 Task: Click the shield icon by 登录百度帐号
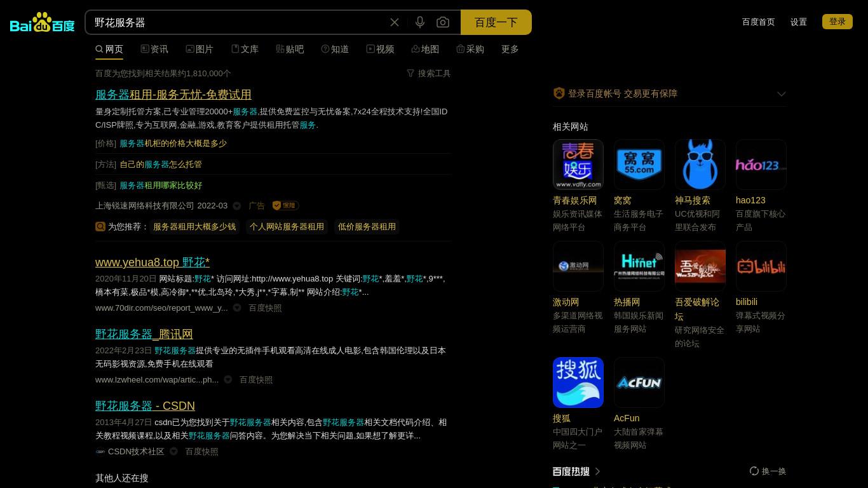click(x=559, y=93)
